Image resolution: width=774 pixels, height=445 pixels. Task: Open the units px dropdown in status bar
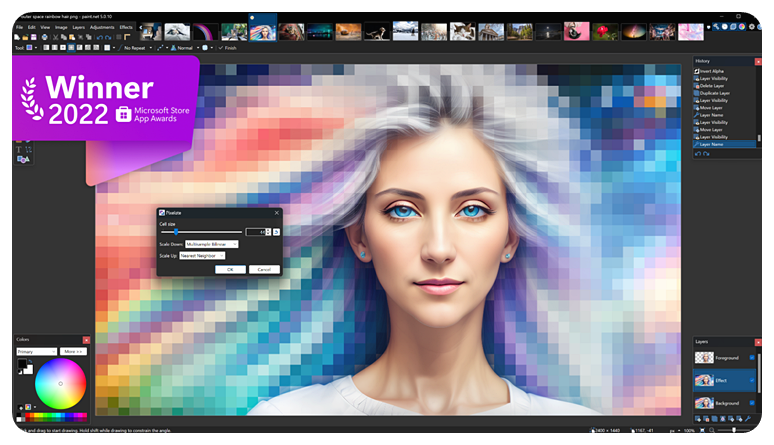(x=674, y=430)
